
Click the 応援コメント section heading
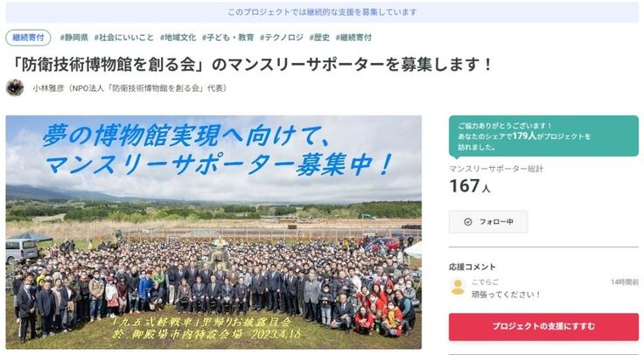point(472,268)
